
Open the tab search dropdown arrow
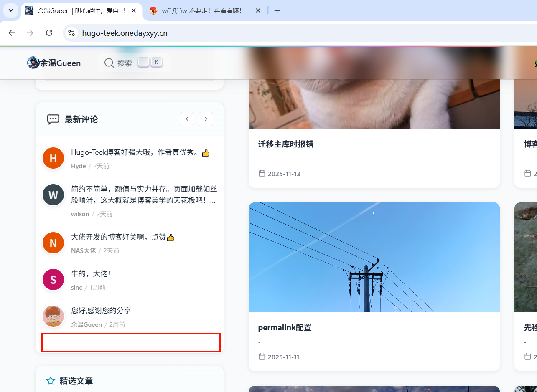(10, 10)
